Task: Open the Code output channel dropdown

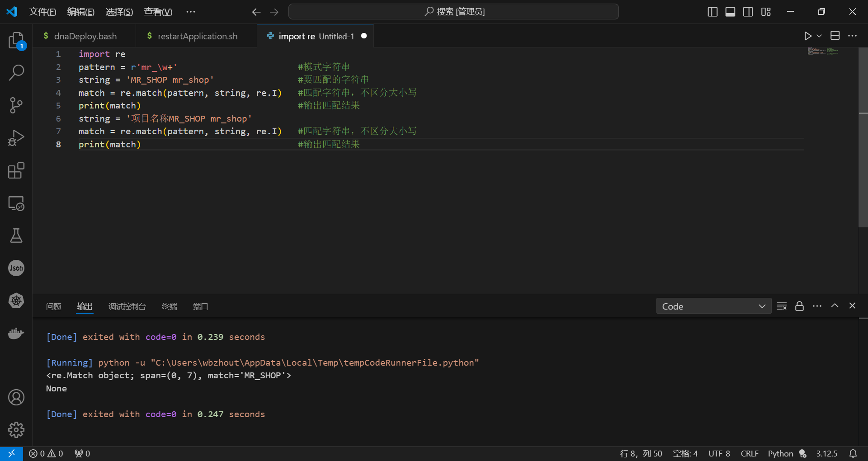Action: coord(714,306)
